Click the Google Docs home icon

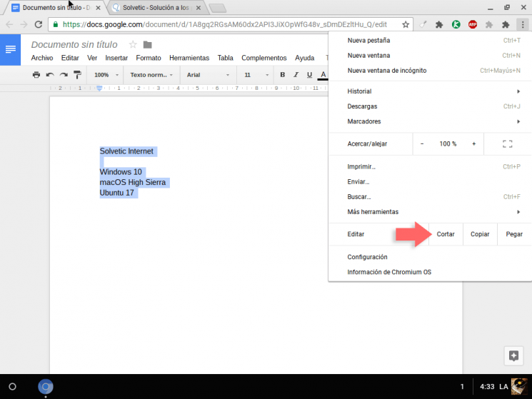(10, 49)
